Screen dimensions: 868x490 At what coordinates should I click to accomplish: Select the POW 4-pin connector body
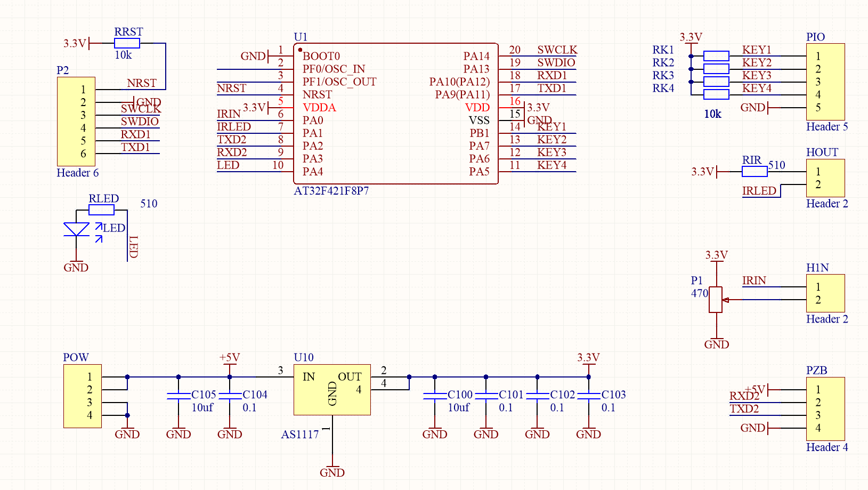coord(83,396)
